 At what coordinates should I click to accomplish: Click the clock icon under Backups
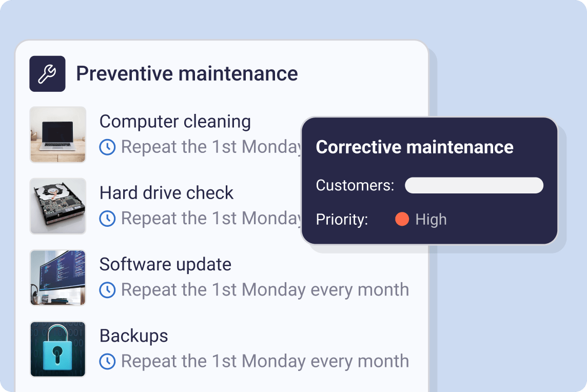[107, 361]
